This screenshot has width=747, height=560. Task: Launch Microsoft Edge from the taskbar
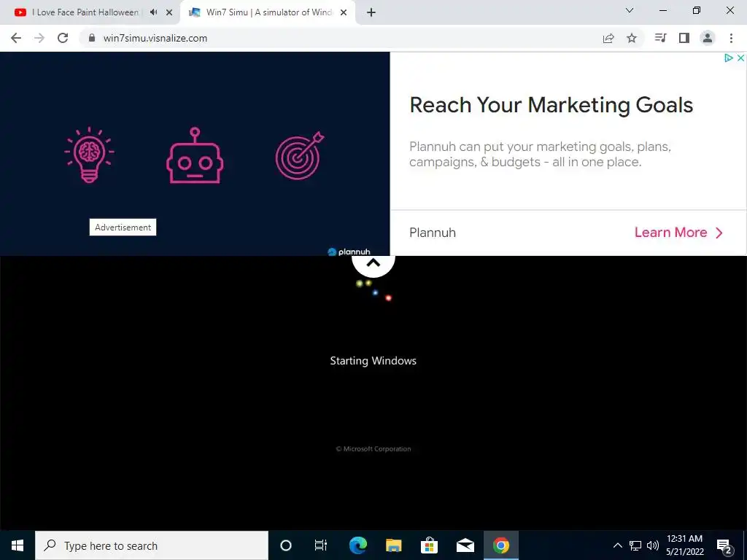pyautogui.click(x=357, y=545)
